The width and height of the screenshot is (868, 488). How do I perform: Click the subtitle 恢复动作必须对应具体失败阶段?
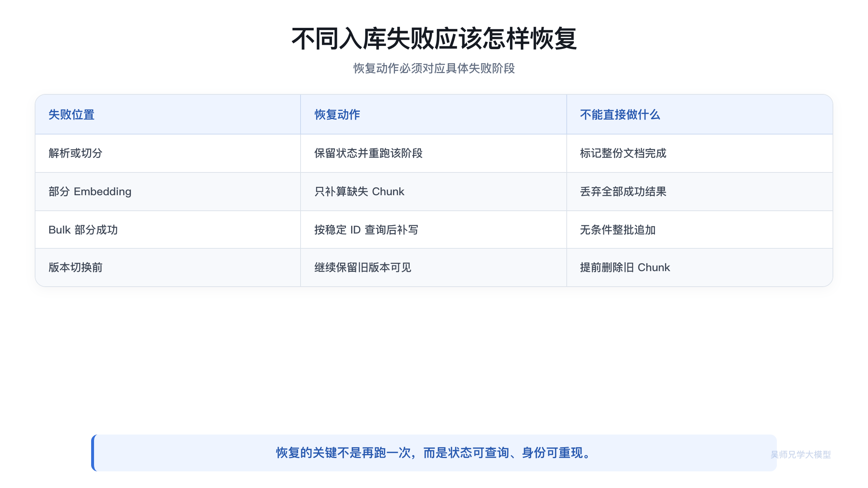[434, 68]
